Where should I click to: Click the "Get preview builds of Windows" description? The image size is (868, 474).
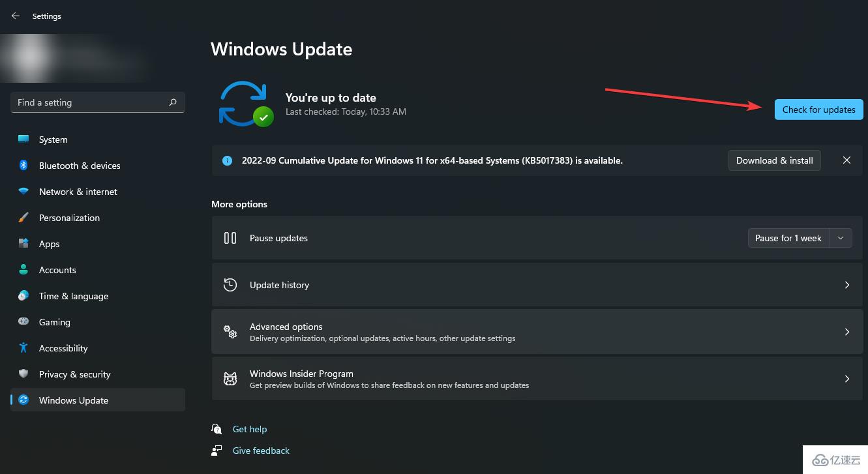point(389,385)
